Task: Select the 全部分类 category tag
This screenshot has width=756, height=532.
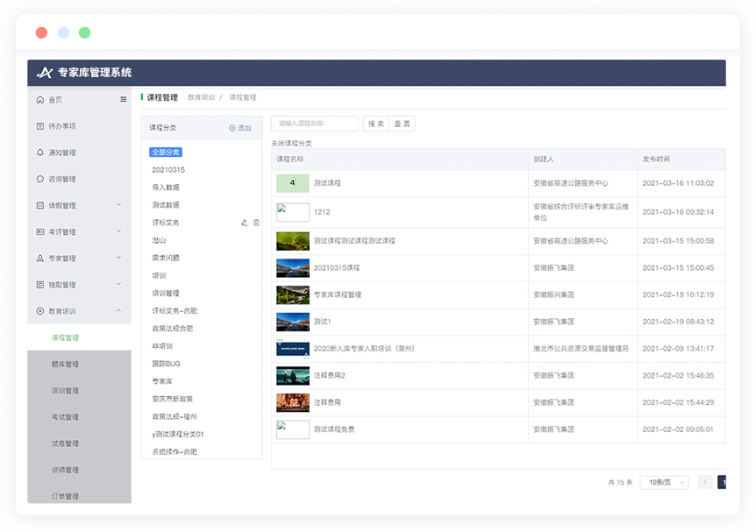Action: [166, 153]
